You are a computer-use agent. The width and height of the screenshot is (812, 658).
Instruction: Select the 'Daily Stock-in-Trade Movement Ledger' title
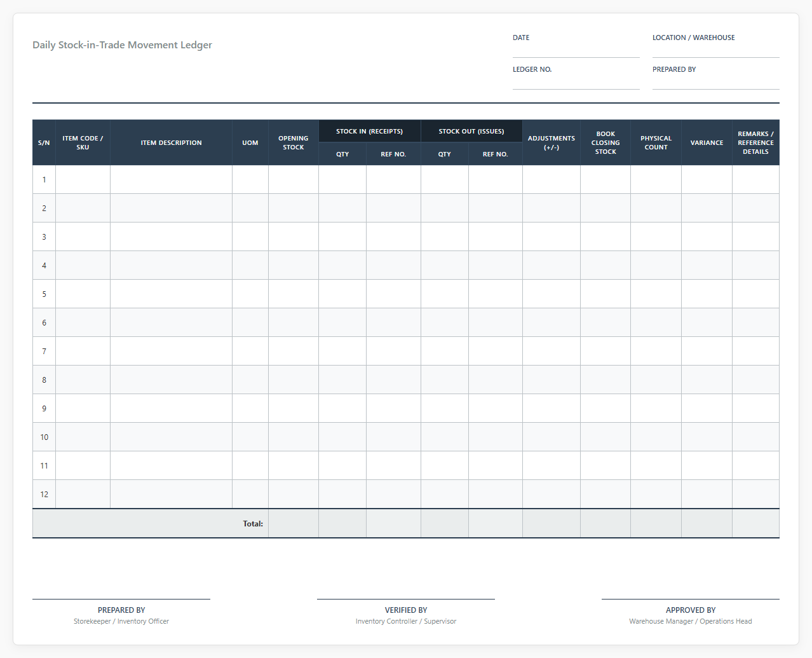(122, 45)
